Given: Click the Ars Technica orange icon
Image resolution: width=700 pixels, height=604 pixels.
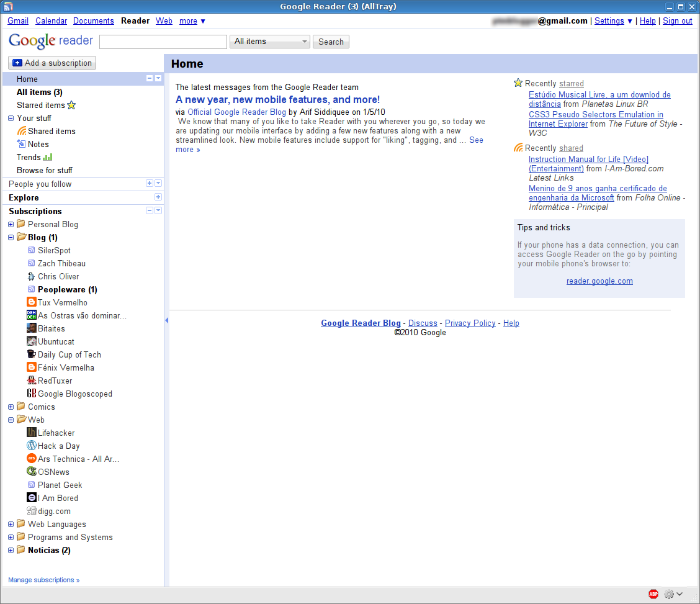Looking at the screenshot, I should coord(31,459).
